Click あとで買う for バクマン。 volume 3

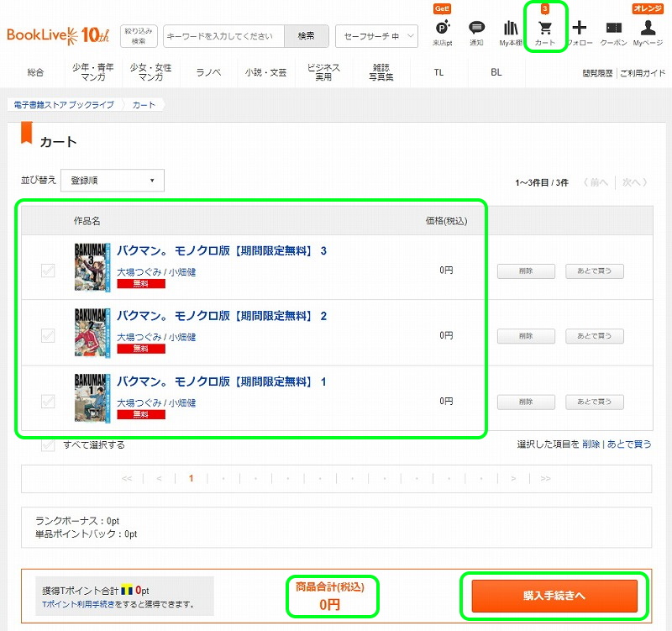tap(595, 271)
